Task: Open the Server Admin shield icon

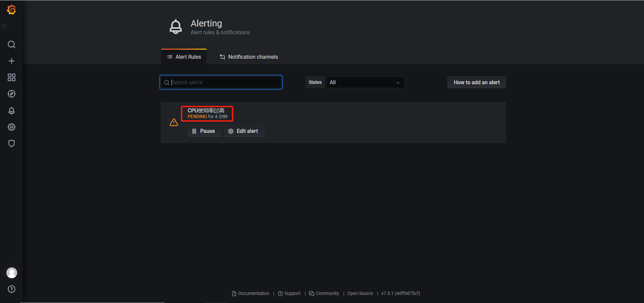Action: pyautogui.click(x=11, y=143)
